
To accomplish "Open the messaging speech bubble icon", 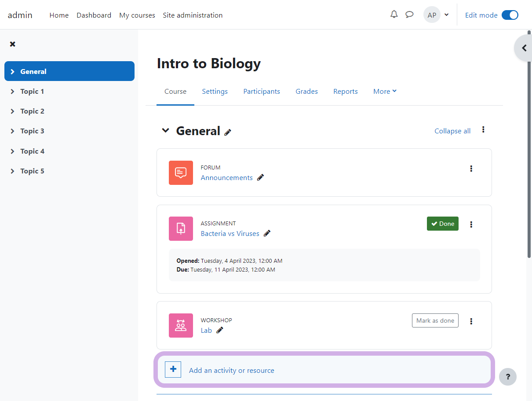I will coord(409,15).
